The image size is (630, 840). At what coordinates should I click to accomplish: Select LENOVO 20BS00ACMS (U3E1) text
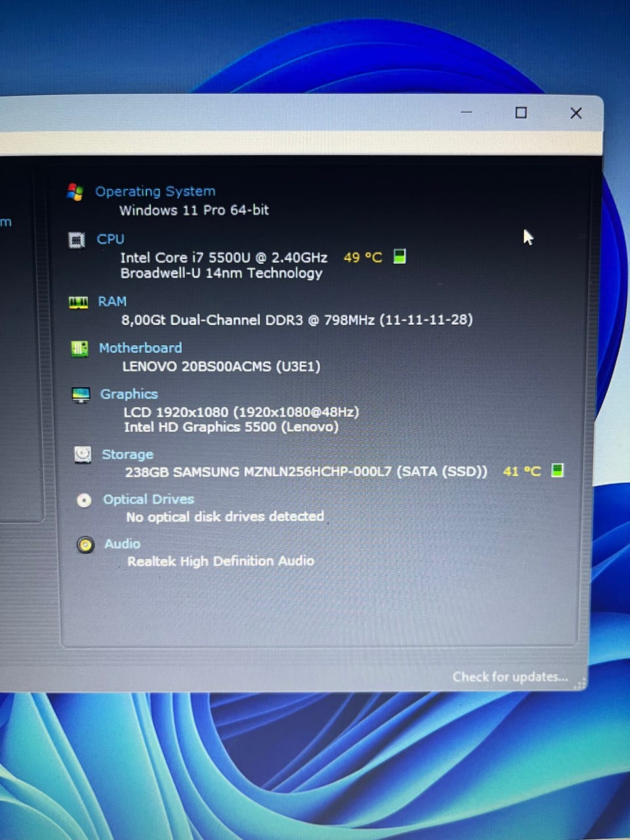[221, 366]
